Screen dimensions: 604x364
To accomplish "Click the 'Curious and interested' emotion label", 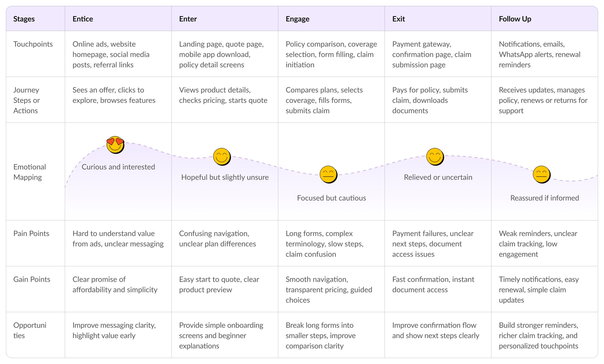I will click(x=118, y=167).
